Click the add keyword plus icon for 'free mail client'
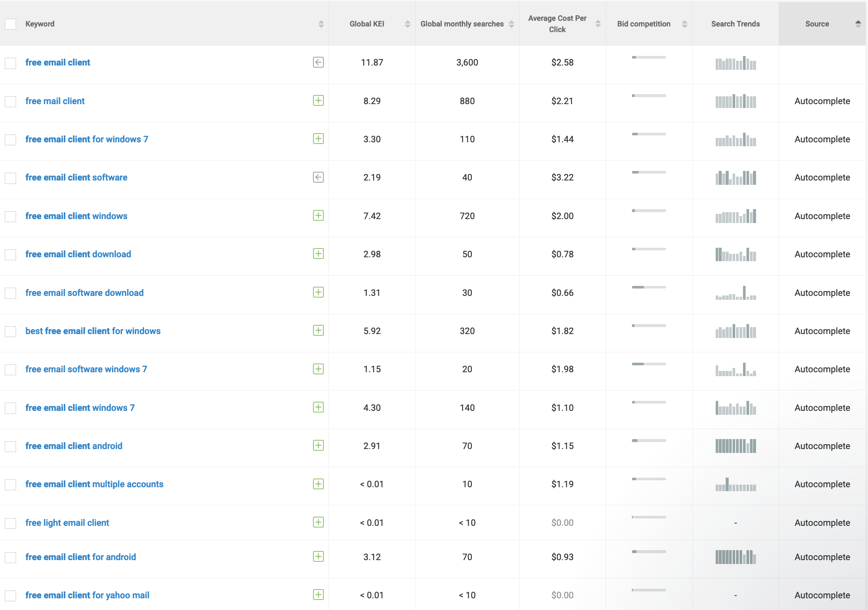The width and height of the screenshot is (868, 610). pyautogui.click(x=319, y=101)
